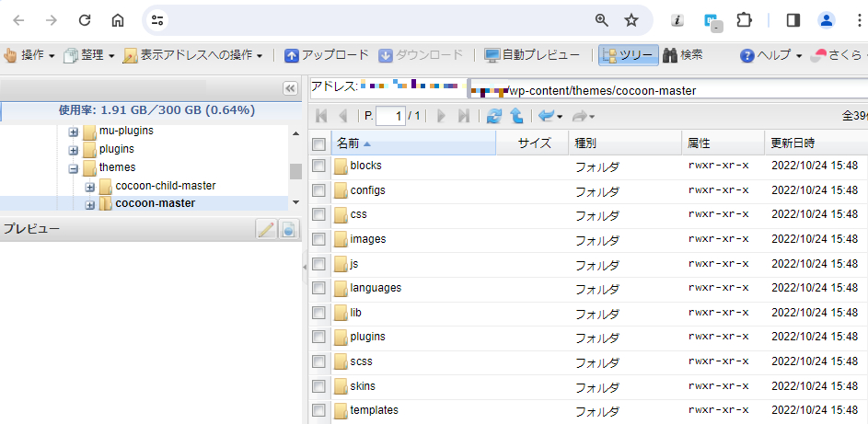This screenshot has height=424, width=868.
Task: Click the アップロード upload button
Action: point(326,55)
